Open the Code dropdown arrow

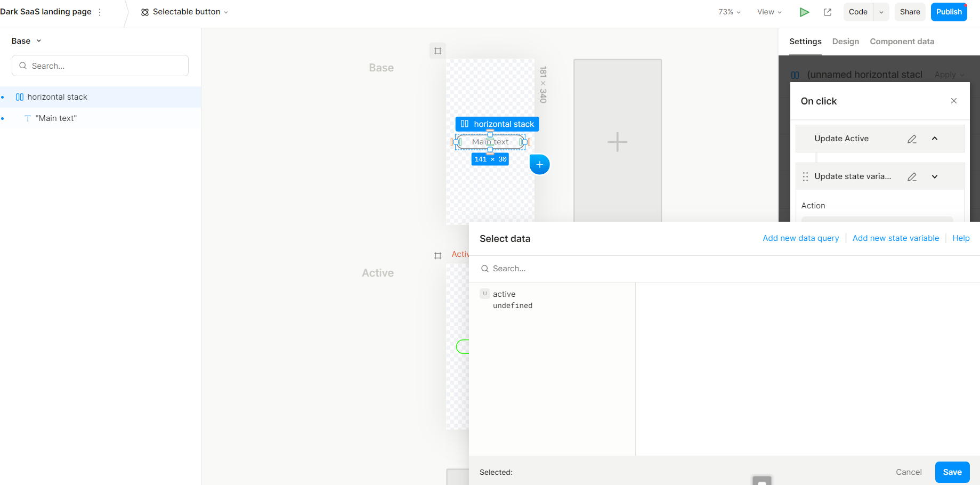pos(881,12)
